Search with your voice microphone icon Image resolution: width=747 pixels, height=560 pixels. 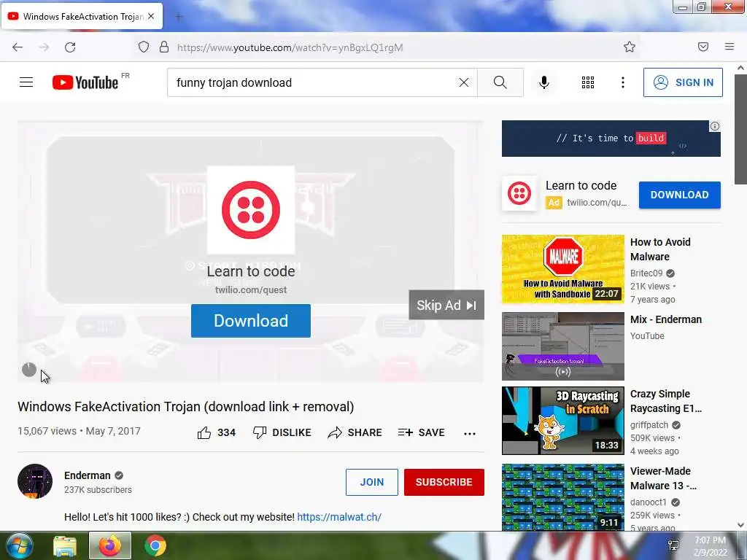point(543,82)
